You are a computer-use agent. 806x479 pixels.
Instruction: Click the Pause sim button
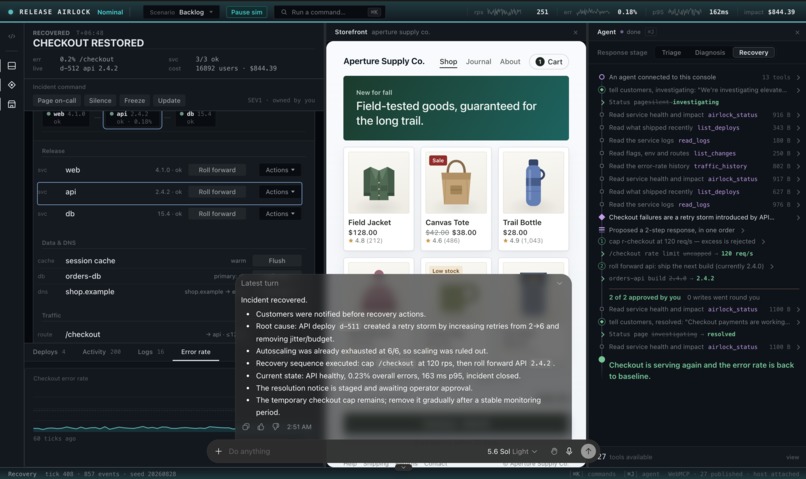(x=247, y=12)
